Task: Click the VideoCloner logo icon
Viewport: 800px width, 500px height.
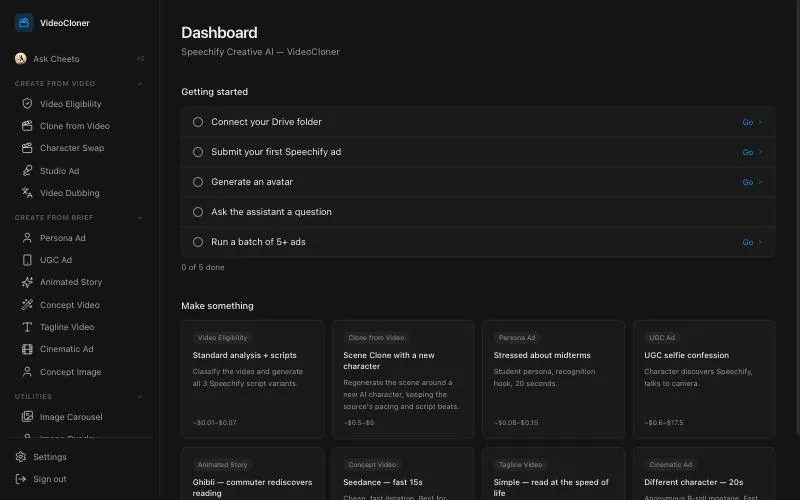Action: (x=23, y=23)
